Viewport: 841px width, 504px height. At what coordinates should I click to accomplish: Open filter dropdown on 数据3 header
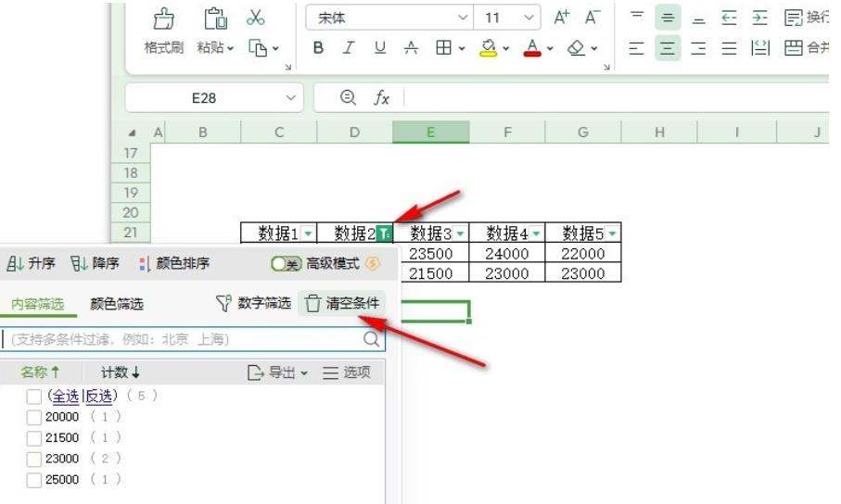click(x=460, y=233)
